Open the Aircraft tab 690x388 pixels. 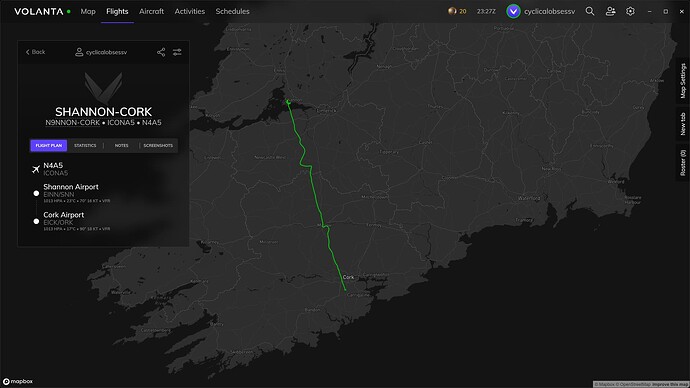click(151, 11)
